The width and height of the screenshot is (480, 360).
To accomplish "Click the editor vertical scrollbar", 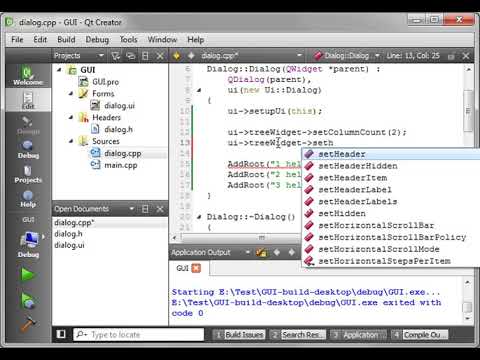I will (468, 110).
